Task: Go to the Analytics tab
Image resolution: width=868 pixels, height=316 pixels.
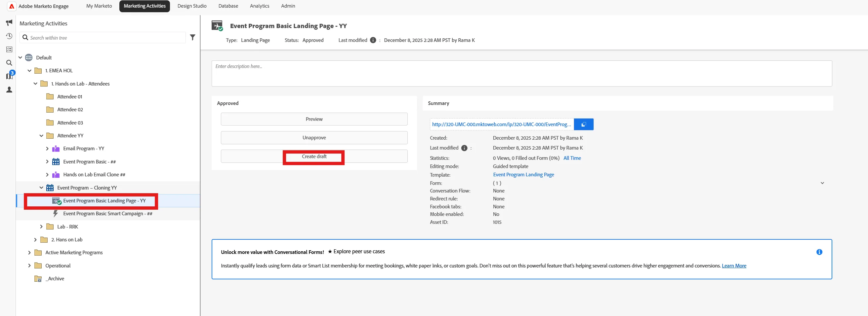Action: coord(260,6)
